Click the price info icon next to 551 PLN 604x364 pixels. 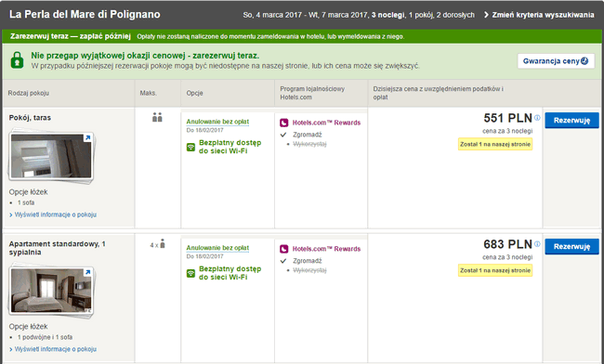(537, 118)
